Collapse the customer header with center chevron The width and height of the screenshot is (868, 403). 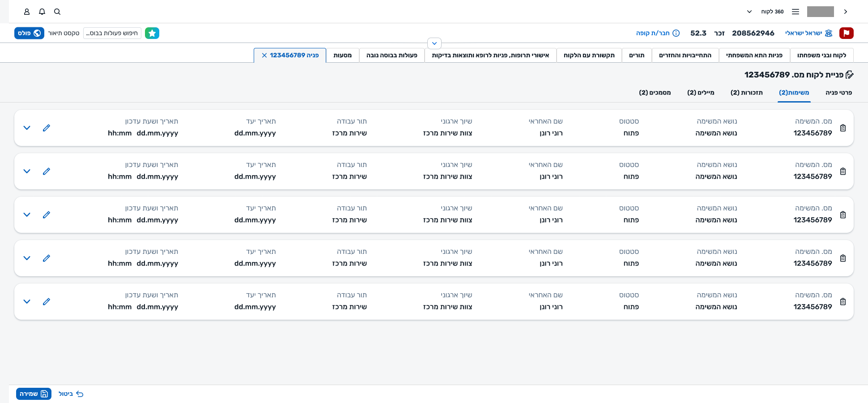tap(434, 43)
